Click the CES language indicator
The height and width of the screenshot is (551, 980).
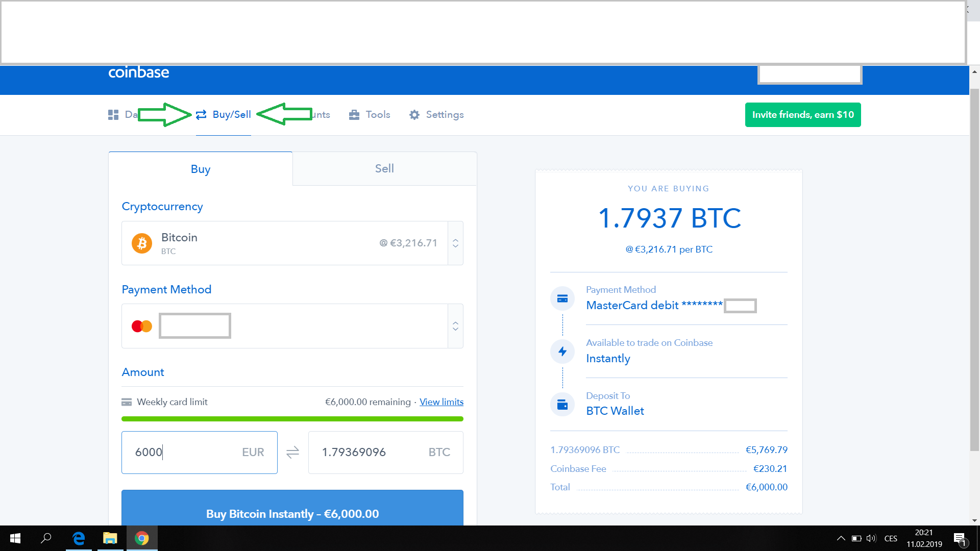(x=891, y=538)
